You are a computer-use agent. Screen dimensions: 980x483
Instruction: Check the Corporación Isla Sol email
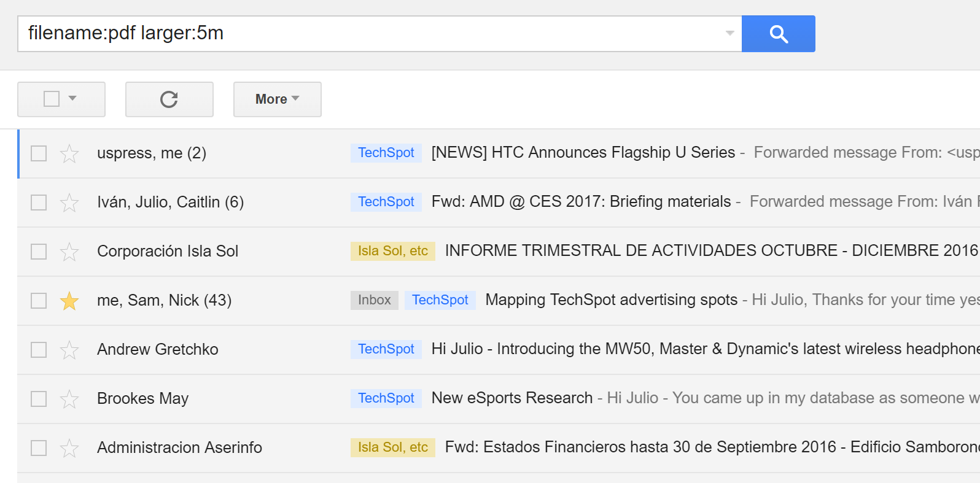pos(39,252)
